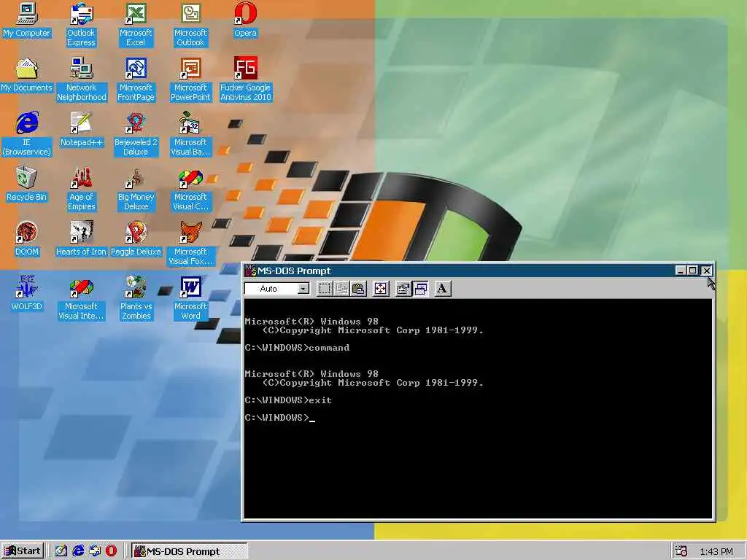This screenshot has width=747, height=560.
Task: Select Microsoft Word shortcut
Action: point(190,298)
